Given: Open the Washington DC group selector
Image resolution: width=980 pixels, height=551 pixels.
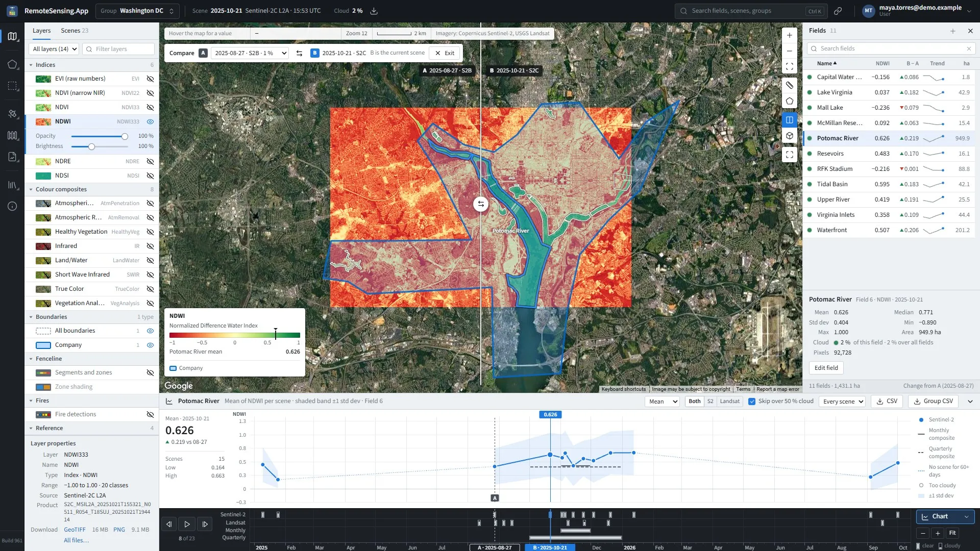Looking at the screenshot, I should (137, 11).
